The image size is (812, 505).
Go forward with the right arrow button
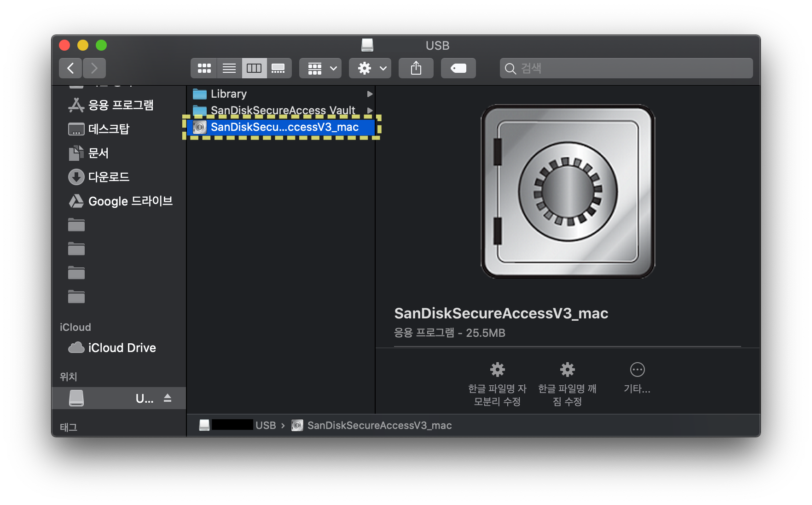[x=94, y=68]
